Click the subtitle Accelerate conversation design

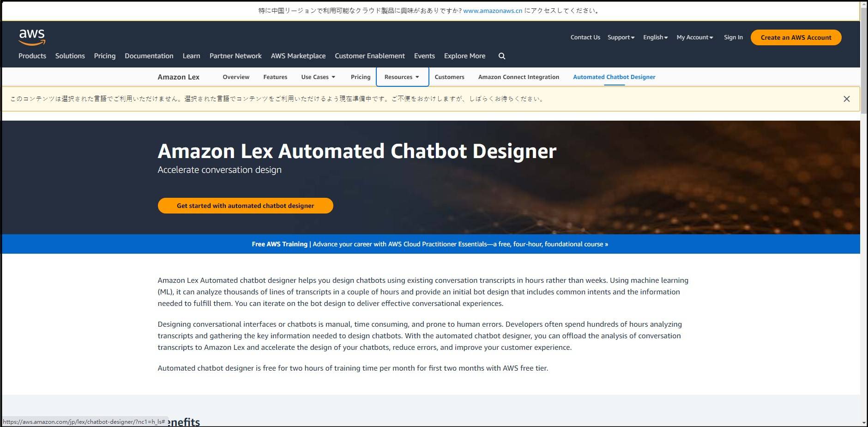click(x=219, y=170)
